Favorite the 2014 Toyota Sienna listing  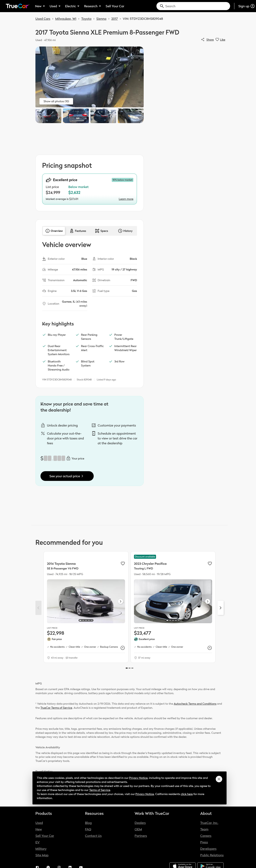122,563
